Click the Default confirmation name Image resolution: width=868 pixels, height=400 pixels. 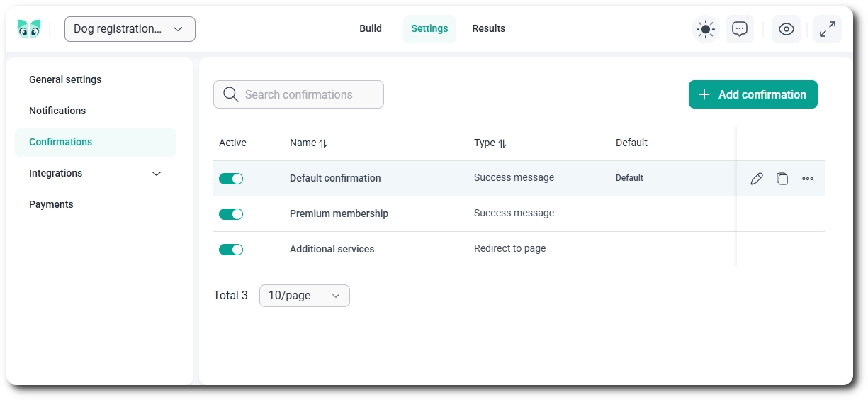click(x=335, y=178)
